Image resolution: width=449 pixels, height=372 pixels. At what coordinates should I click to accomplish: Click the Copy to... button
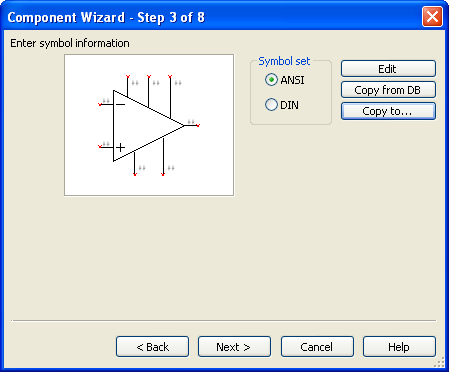click(388, 111)
